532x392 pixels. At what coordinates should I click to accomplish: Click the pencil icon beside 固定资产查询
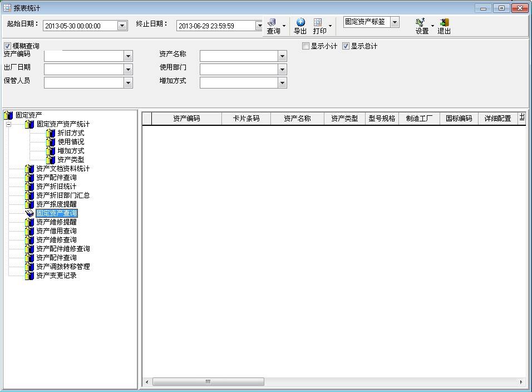tap(29, 213)
